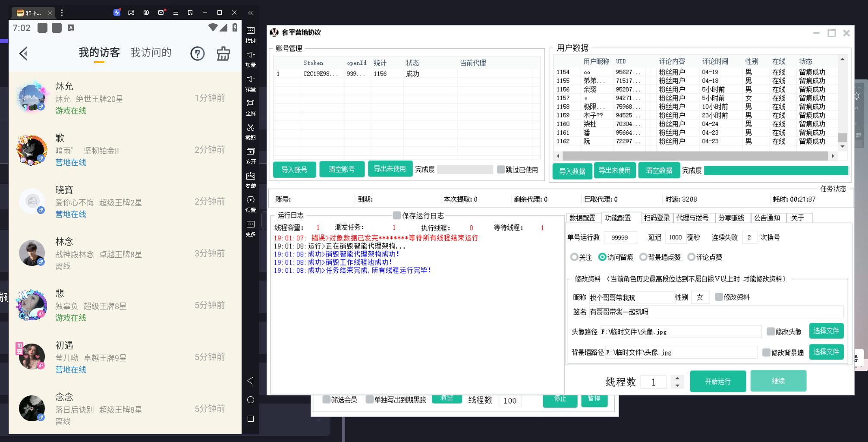Tap the back arrow in visitor page
This screenshot has height=442, width=868.
(24, 54)
